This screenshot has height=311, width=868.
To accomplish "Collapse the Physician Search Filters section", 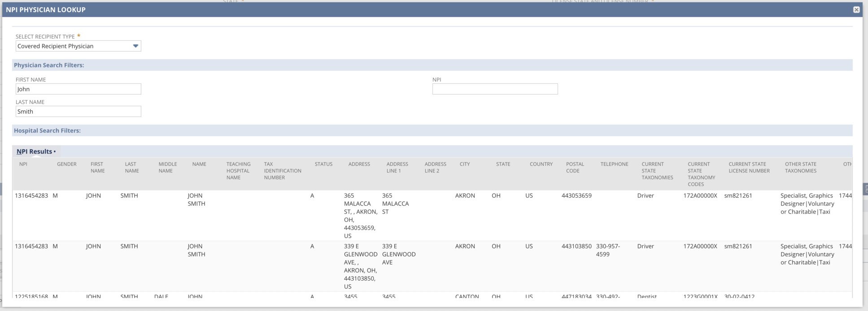I will point(49,65).
